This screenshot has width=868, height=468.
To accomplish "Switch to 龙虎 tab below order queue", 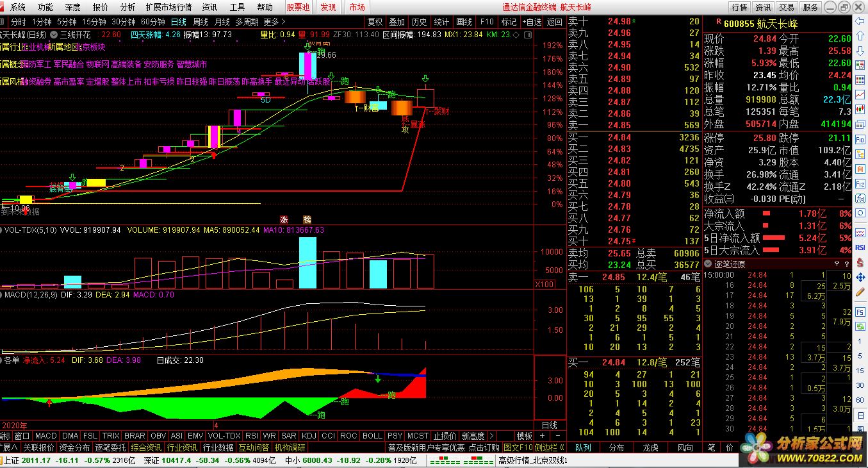I will click(650, 447).
